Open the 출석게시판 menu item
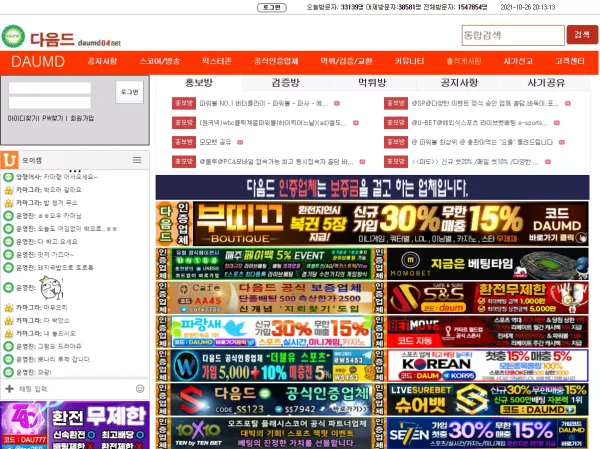Image resolution: width=600 pixels, height=449 pixels. pos(464,61)
